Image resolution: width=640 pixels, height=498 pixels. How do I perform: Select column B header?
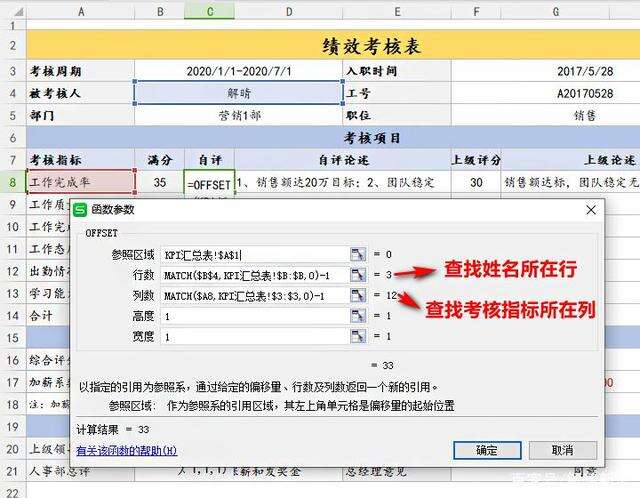pyautogui.click(x=160, y=11)
